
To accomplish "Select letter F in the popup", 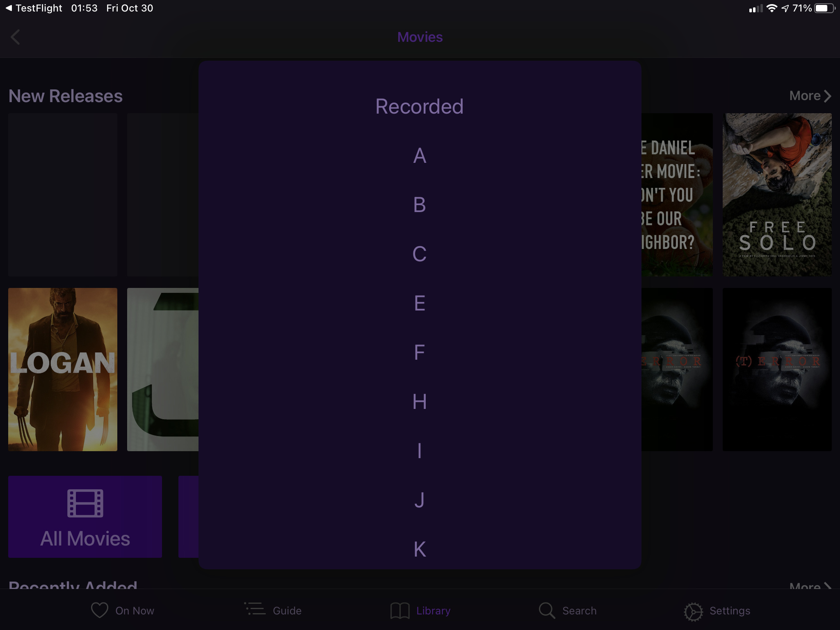I will click(x=420, y=352).
